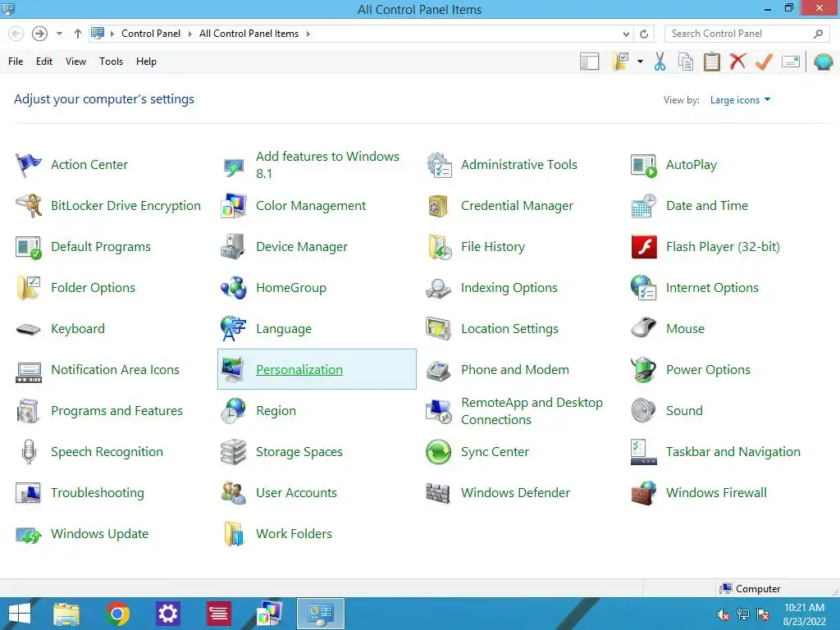Open the Personalization link
The width and height of the screenshot is (840, 630).
(x=299, y=370)
